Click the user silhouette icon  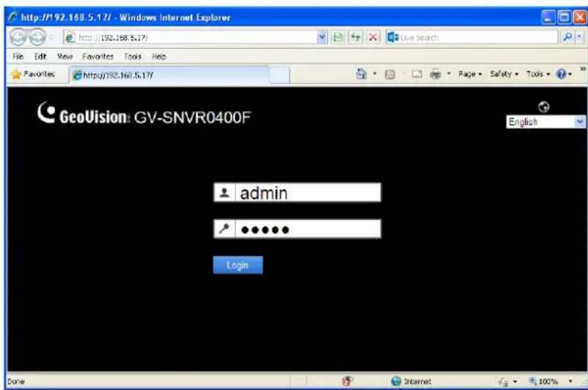[x=225, y=193]
